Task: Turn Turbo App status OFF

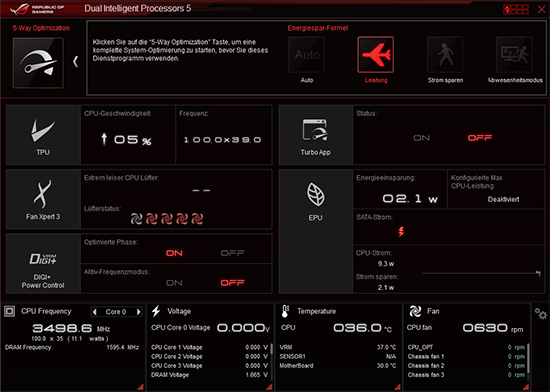Action: (x=479, y=138)
